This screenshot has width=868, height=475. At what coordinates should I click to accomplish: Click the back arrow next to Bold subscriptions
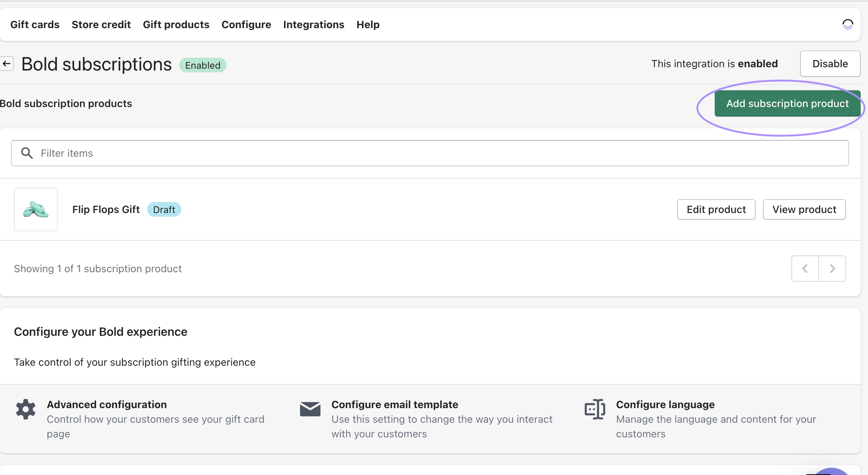[x=7, y=64]
